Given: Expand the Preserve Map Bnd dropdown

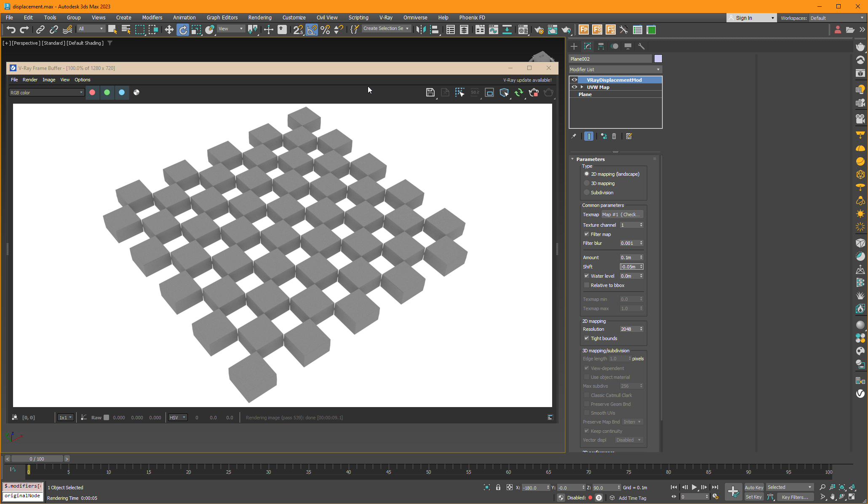Looking at the screenshot, I should (x=639, y=422).
